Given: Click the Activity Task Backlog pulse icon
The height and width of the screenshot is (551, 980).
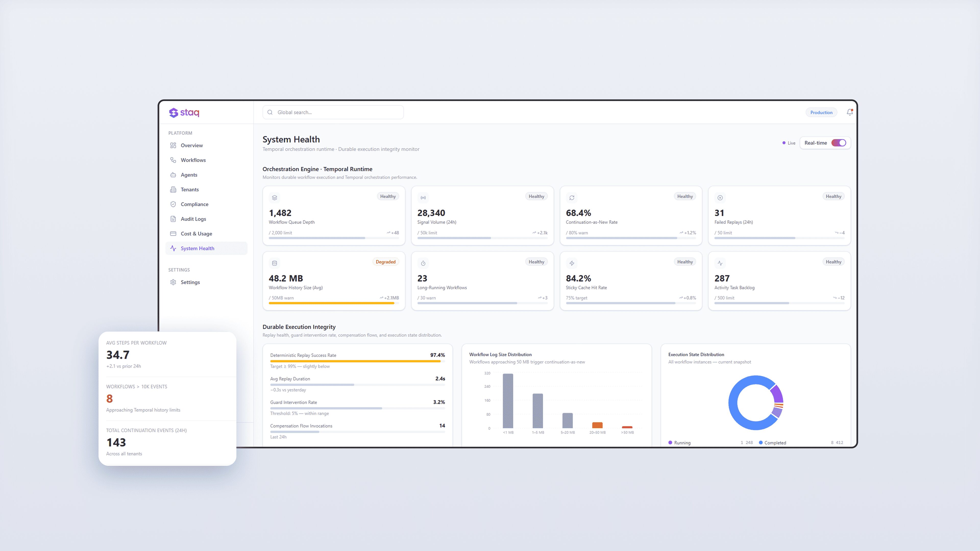Looking at the screenshot, I should tap(720, 263).
